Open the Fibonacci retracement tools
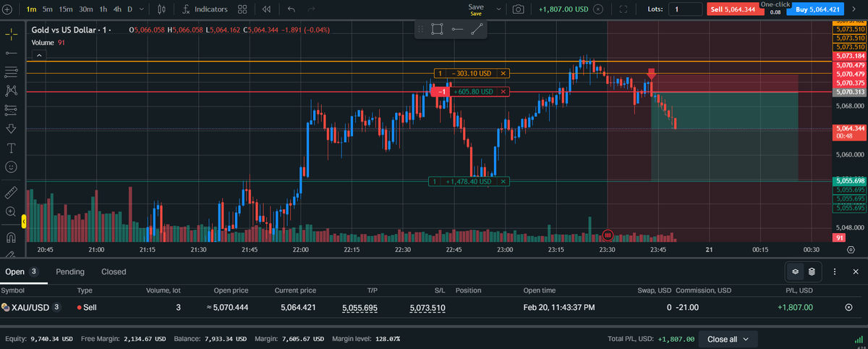Image resolution: width=868 pixels, height=349 pixels. click(11, 72)
